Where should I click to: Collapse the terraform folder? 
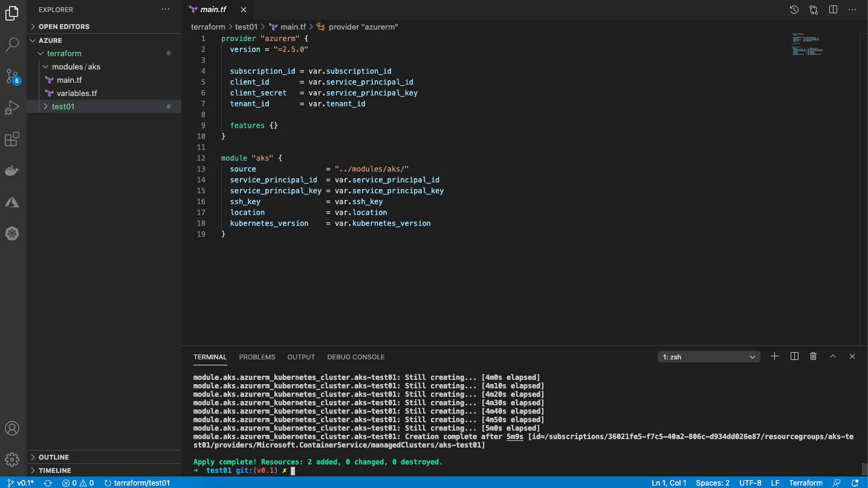pyautogui.click(x=104, y=53)
